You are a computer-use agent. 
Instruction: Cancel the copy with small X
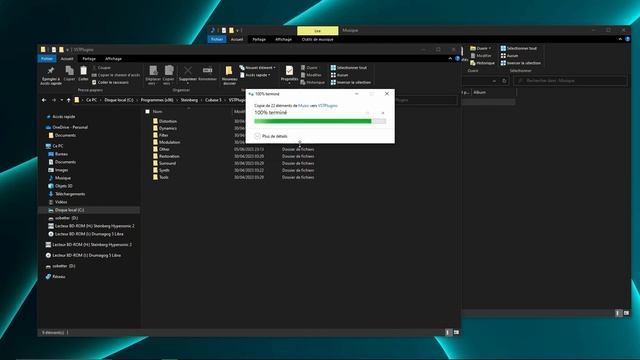click(382, 113)
